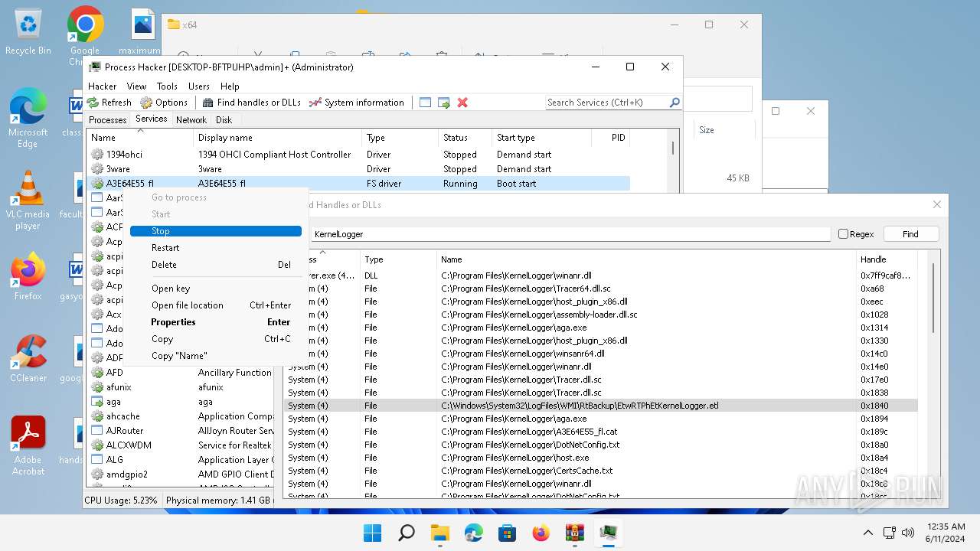Screen dimensions: 980x551
Task: Open Microsoft Store from the taskbar
Action: [507, 533]
